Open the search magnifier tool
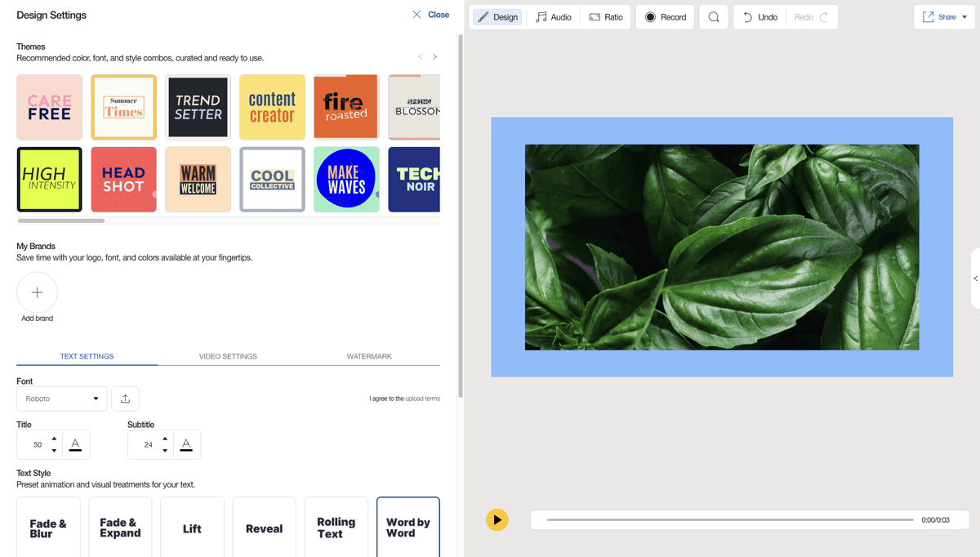Screen dimensions: 980x557 pyautogui.click(x=713, y=16)
